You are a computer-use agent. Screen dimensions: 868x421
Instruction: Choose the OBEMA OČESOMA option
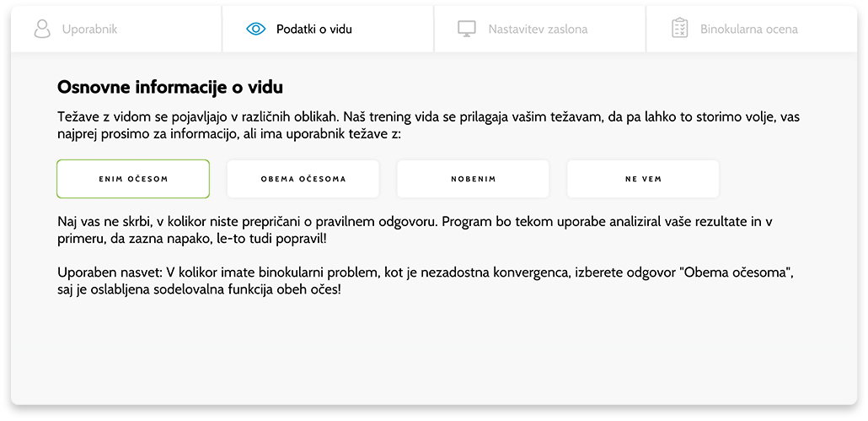pyautogui.click(x=303, y=179)
